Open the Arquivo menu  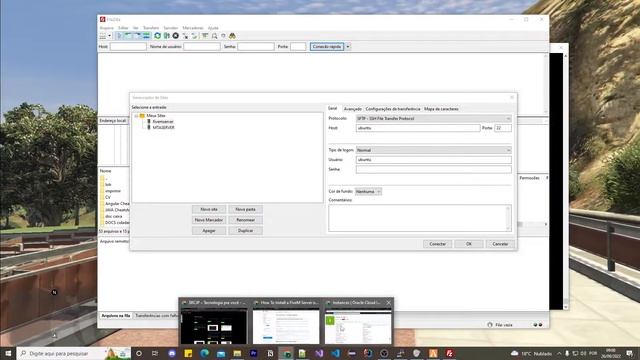click(107, 28)
